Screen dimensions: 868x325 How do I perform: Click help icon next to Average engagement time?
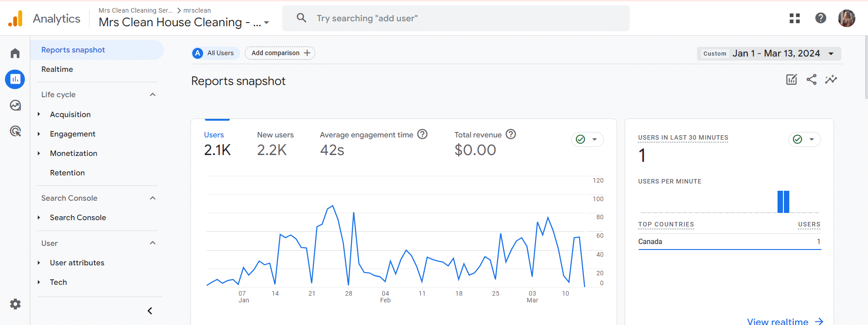click(422, 134)
